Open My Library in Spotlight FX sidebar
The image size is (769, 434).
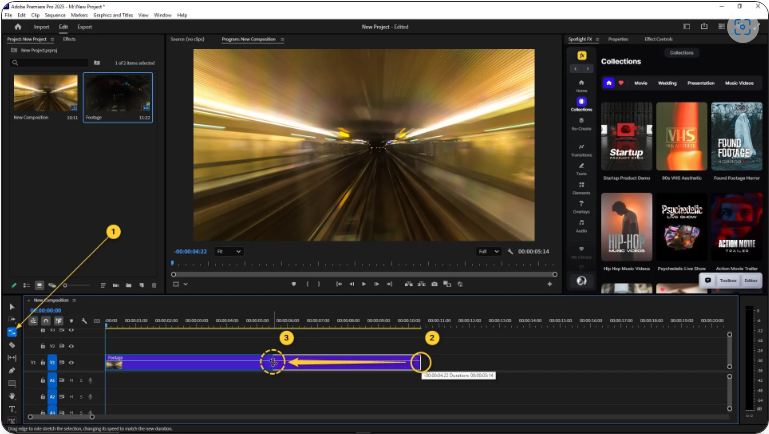581,252
